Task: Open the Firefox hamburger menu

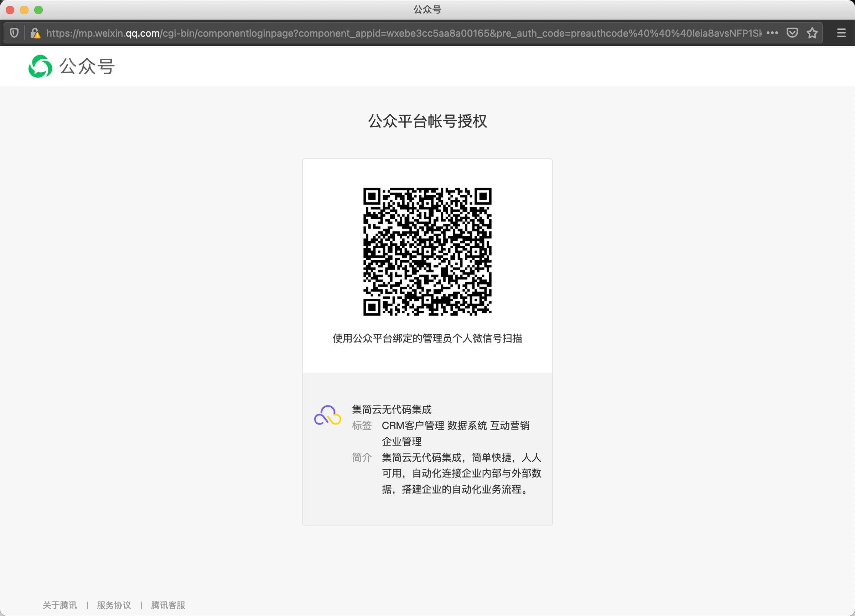Action: tap(841, 33)
